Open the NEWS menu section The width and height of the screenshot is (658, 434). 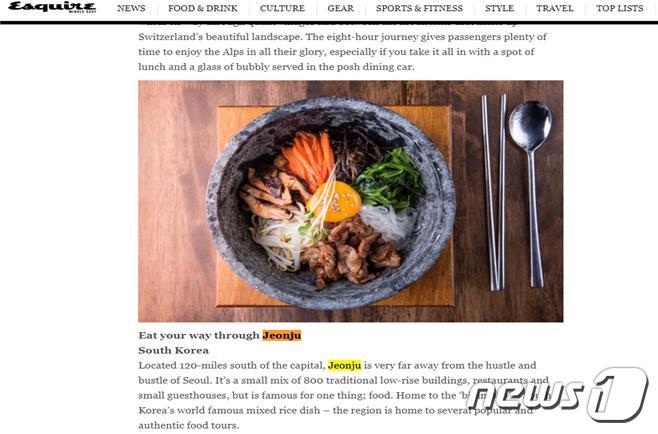[x=131, y=8]
